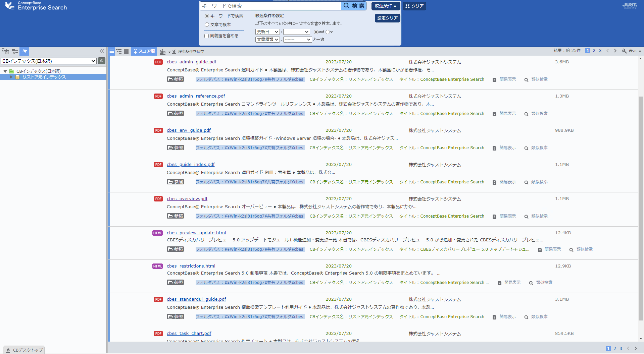Go to next results page arrow at top

[x=615, y=51]
